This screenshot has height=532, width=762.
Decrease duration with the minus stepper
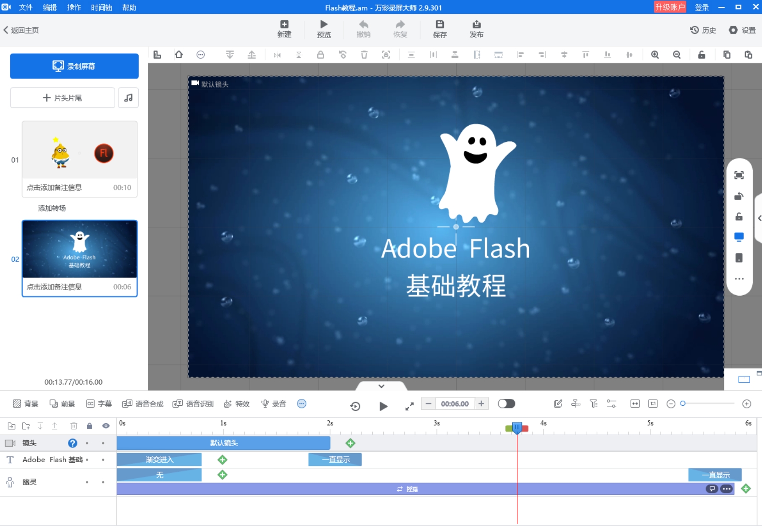(428, 403)
